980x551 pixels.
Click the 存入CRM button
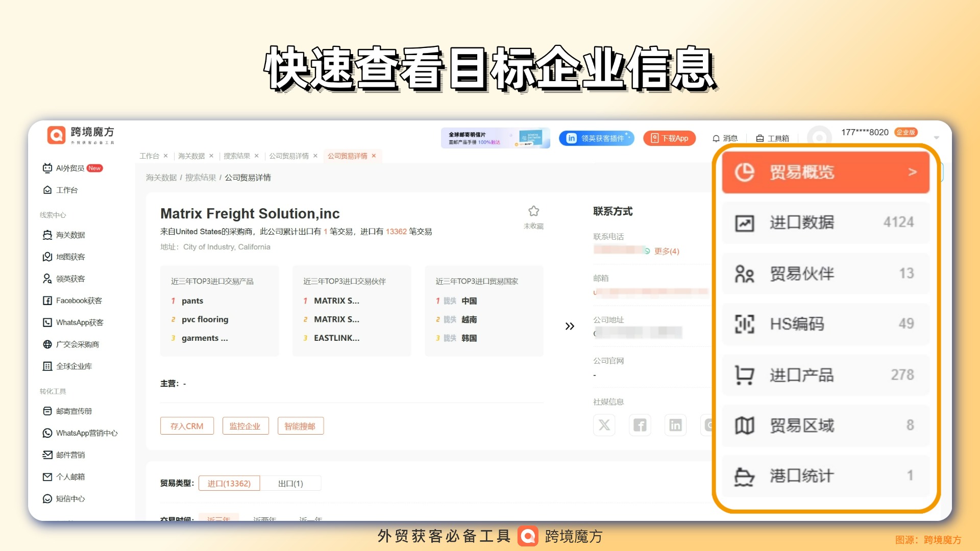point(187,426)
